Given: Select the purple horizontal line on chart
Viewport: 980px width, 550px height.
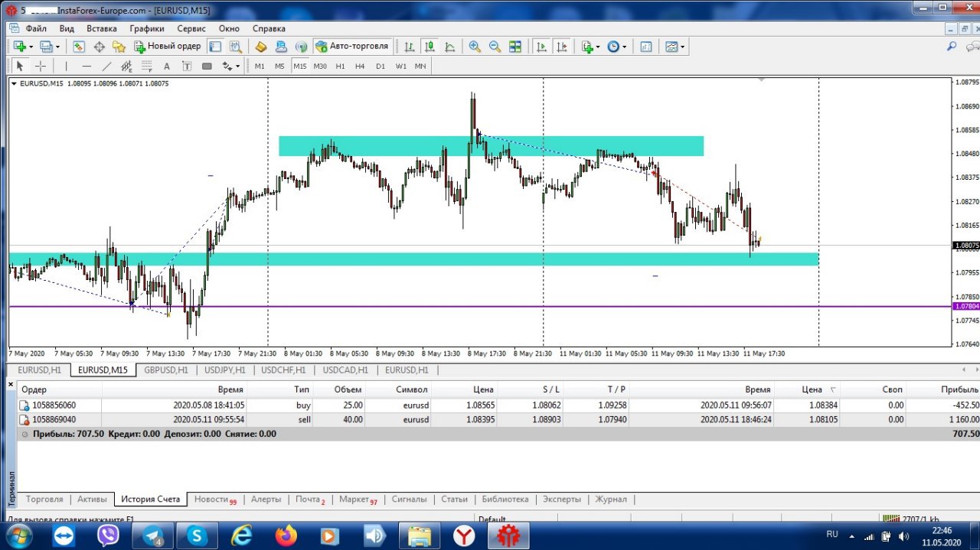Looking at the screenshot, I should 480,307.
